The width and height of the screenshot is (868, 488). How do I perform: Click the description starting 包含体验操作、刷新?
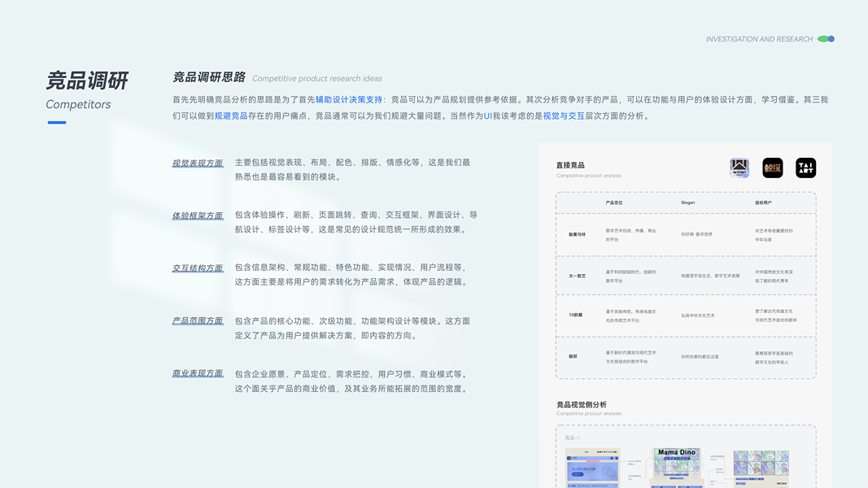click(356, 222)
